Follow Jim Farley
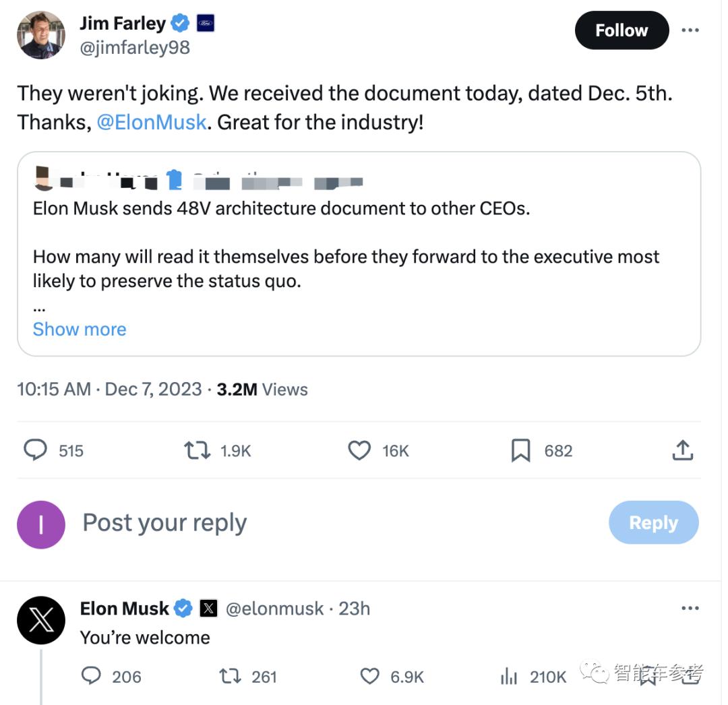Image resolution: width=728 pixels, height=705 pixels. point(621,30)
